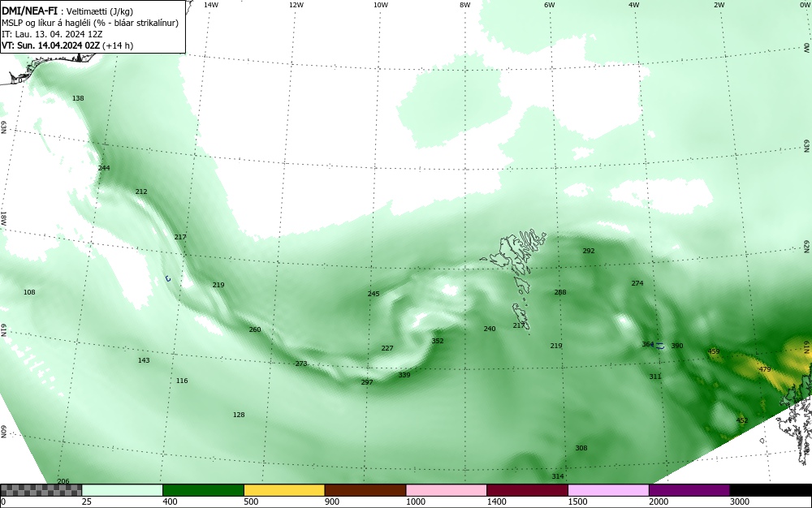Click the map value 352
This screenshot has width=812, height=508.
pyautogui.click(x=438, y=341)
